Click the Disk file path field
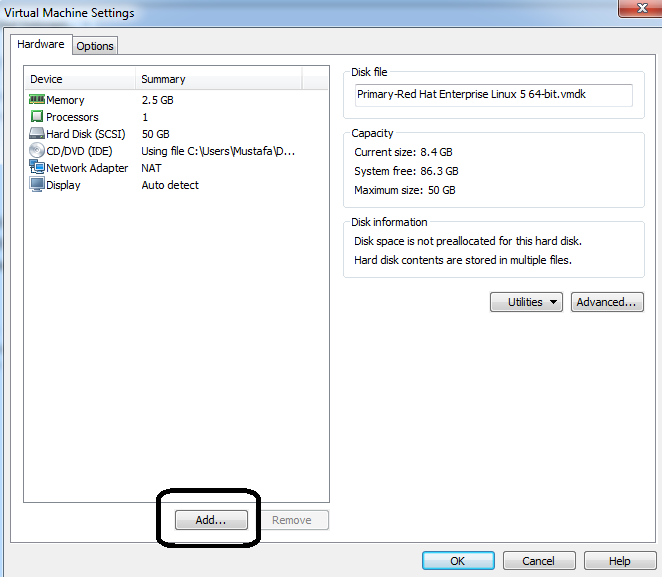The width and height of the screenshot is (662, 577). pos(493,95)
